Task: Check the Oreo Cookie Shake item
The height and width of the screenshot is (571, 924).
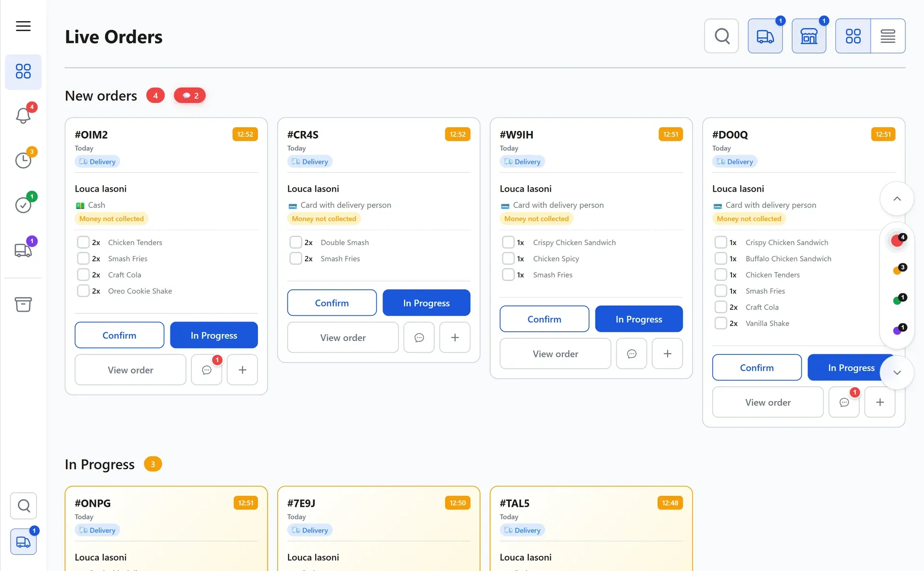Action: coord(83,291)
